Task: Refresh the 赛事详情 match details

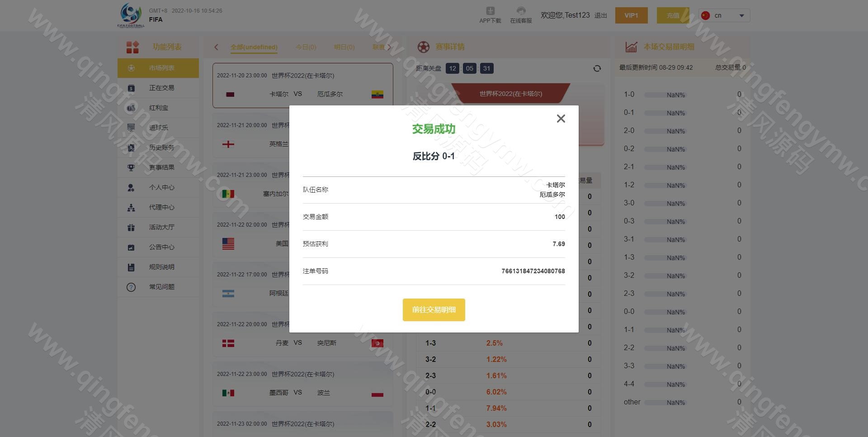Action: point(597,68)
